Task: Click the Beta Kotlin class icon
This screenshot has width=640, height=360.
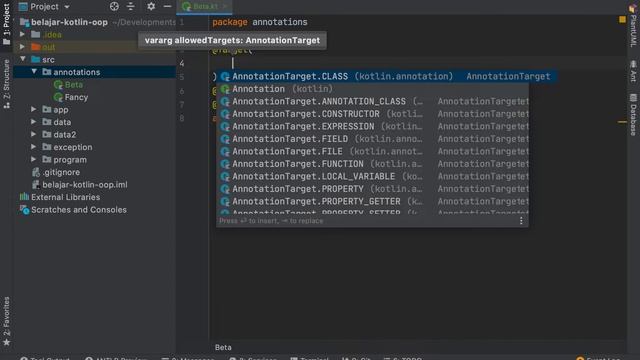Action: (58, 85)
